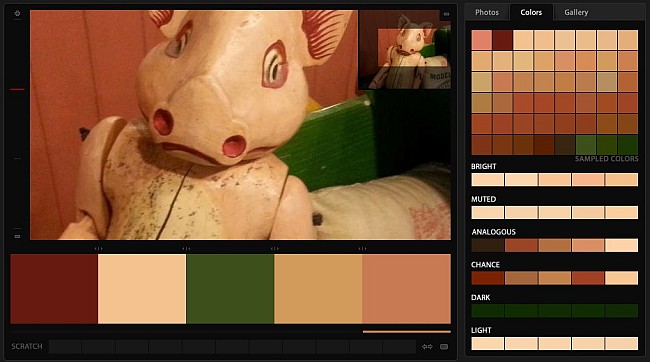Select the salmon palette color at right
This screenshot has height=362, width=650.
(406, 289)
